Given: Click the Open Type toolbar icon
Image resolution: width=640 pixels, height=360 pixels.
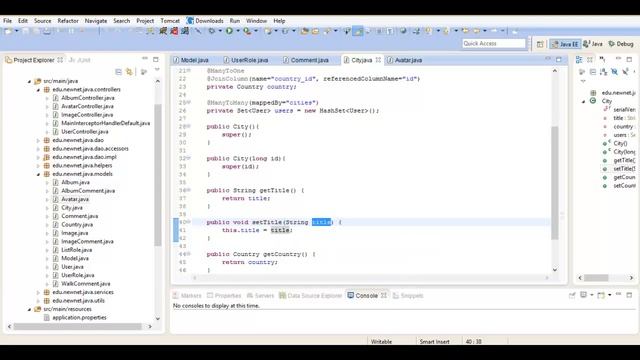Looking at the screenshot, I should click(x=304, y=31).
